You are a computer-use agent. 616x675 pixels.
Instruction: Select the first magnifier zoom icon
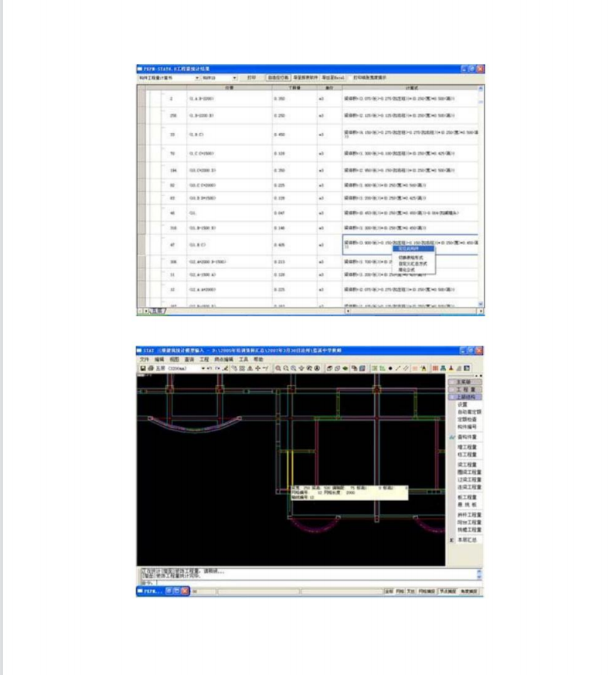(278, 368)
